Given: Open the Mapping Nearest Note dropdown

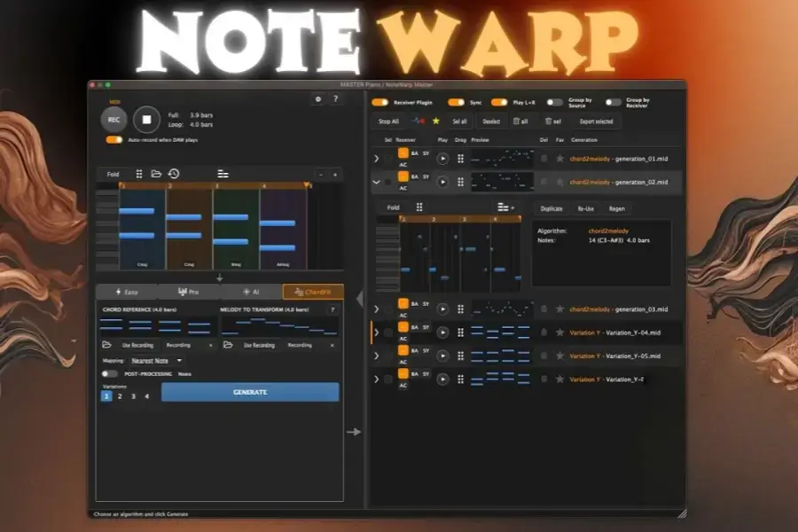Looking at the screenshot, I should point(156,361).
